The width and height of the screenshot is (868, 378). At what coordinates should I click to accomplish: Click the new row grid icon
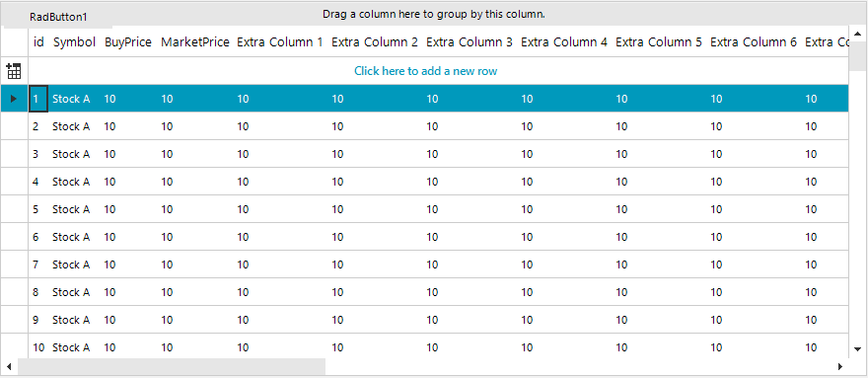click(14, 70)
